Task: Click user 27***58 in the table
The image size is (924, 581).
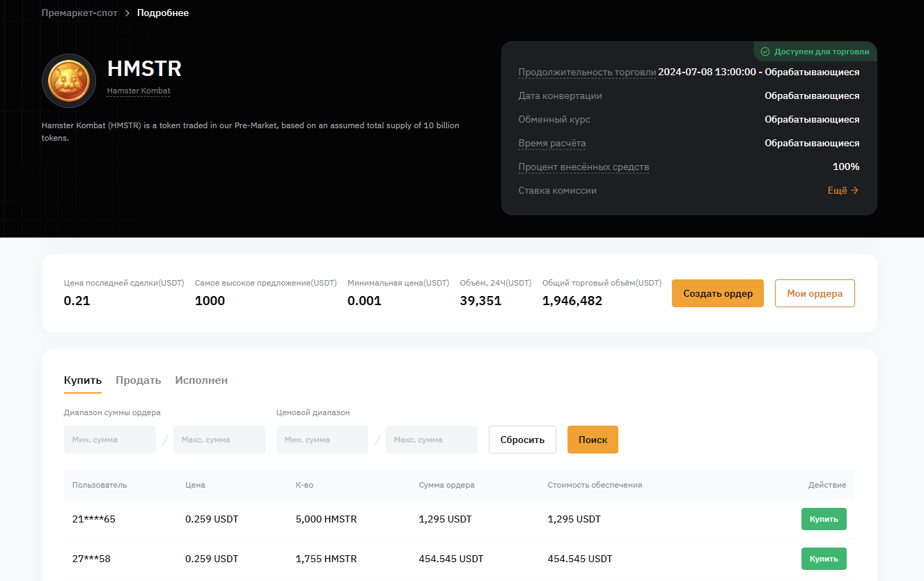Action: click(91, 559)
